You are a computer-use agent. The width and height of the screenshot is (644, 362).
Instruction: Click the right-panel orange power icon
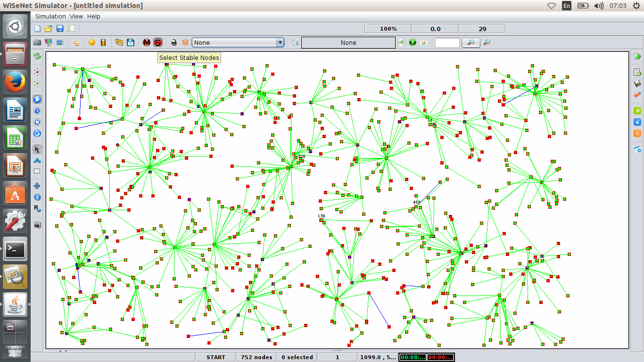(x=637, y=133)
